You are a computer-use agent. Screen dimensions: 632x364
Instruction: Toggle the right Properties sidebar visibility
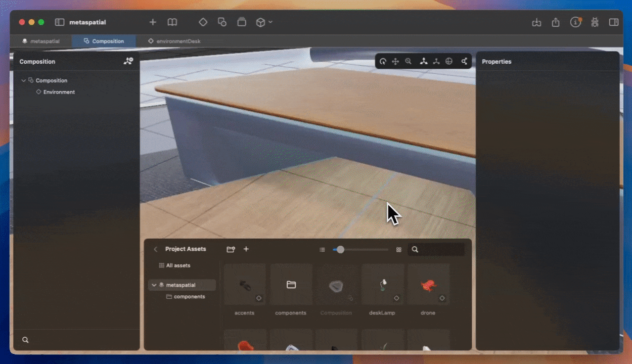(614, 22)
